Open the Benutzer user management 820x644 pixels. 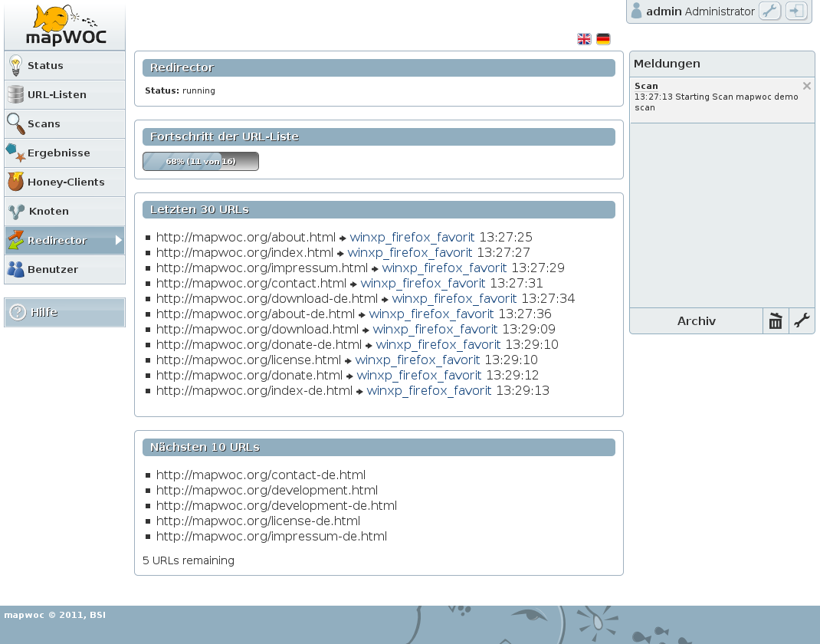(65, 269)
